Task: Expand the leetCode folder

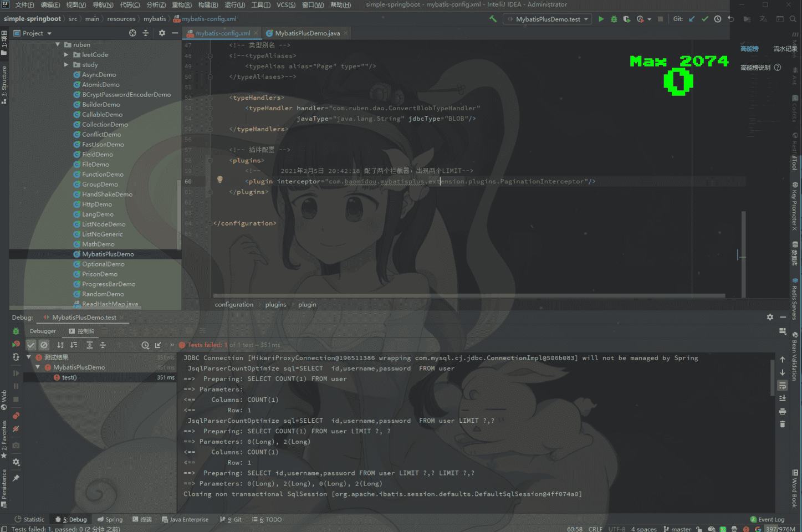Action: [67, 55]
